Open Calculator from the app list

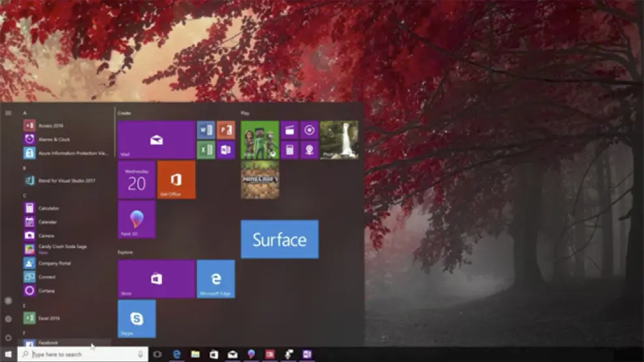48,208
